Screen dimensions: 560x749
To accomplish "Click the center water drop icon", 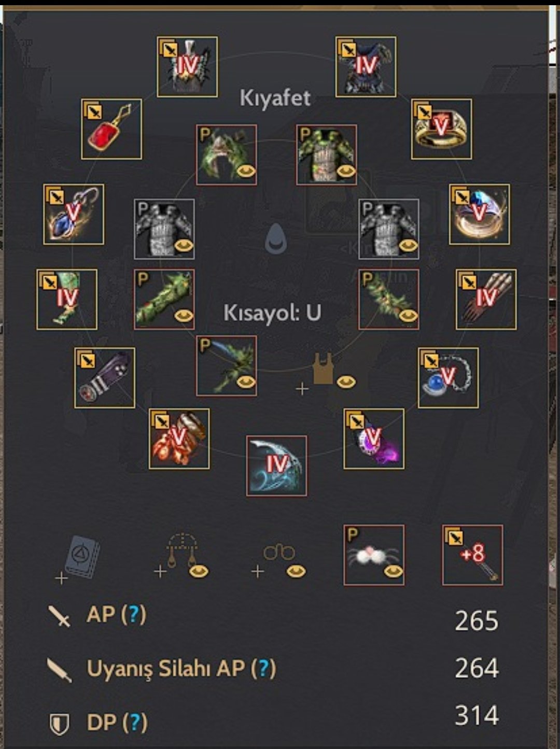I will (276, 239).
